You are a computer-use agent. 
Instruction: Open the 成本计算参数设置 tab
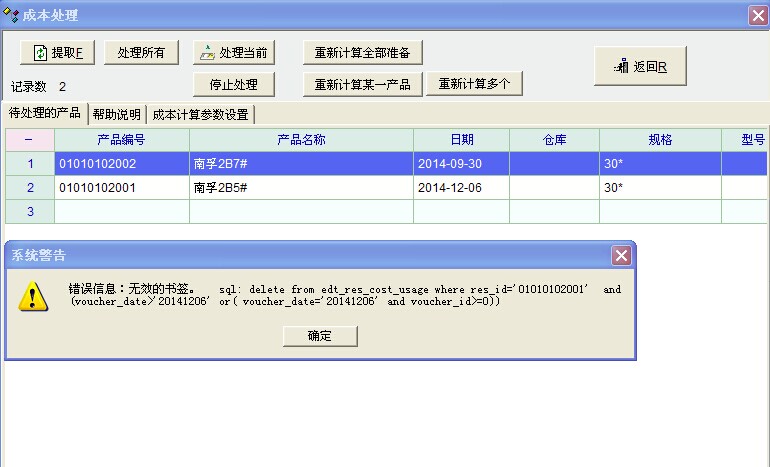click(200, 114)
